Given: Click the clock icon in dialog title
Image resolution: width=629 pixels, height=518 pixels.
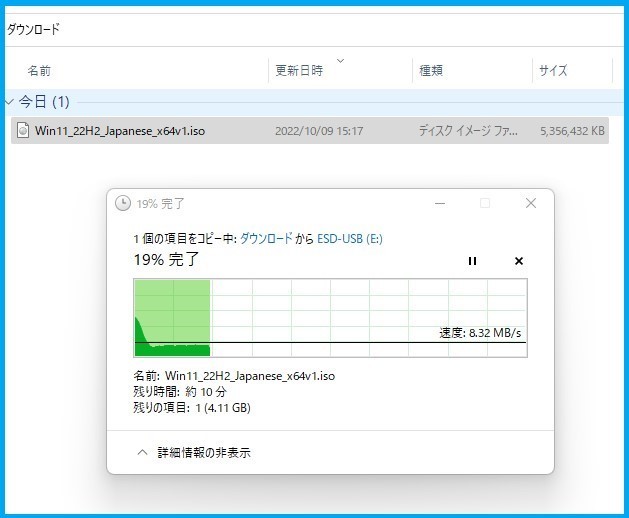Looking at the screenshot, I should (123, 203).
